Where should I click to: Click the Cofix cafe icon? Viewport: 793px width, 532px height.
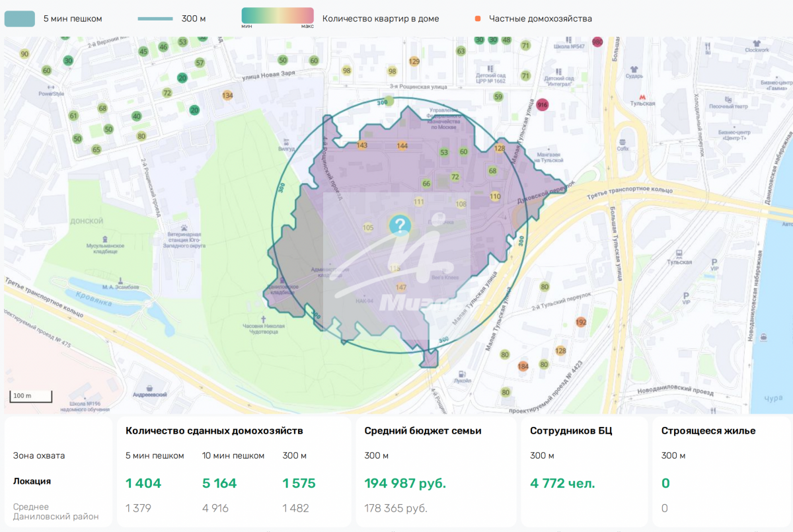tap(623, 140)
